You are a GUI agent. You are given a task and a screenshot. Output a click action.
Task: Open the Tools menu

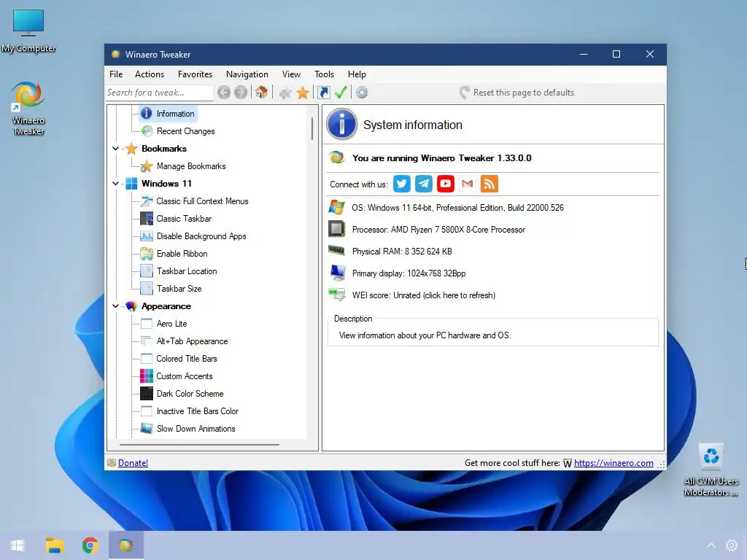[x=324, y=74]
